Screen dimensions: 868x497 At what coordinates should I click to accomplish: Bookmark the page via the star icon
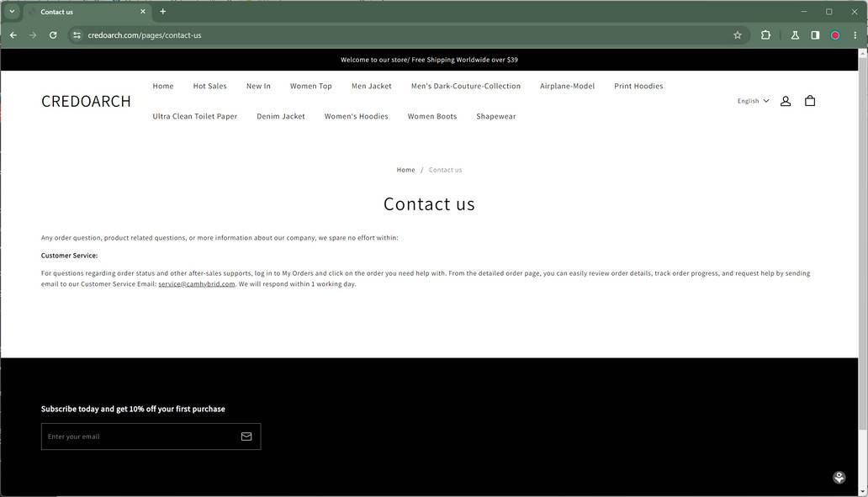(x=737, y=34)
